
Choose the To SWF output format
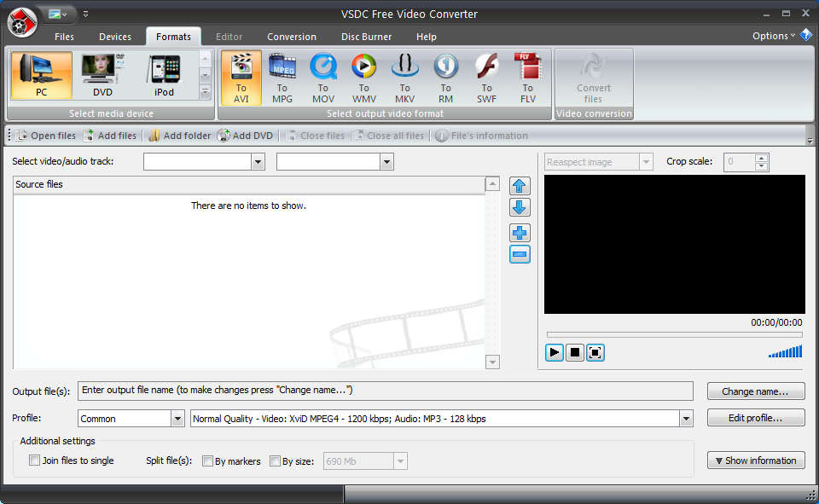[x=486, y=78]
